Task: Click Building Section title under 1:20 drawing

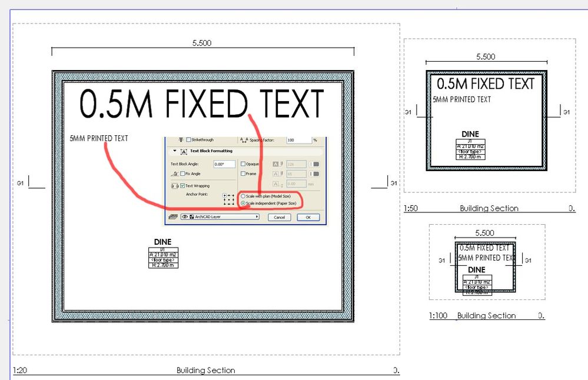Action: coord(206,370)
